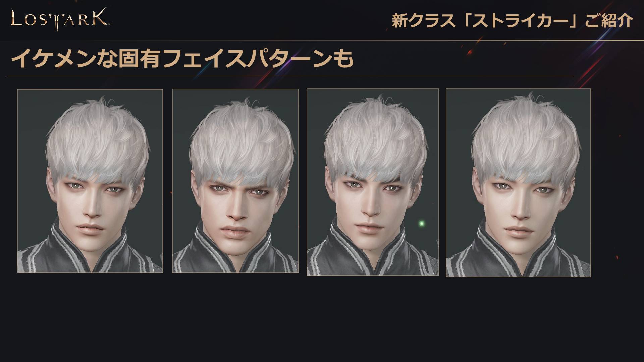The image size is (644, 362).
Task: Click the hair of the fourth portrait
Action: 525,137
